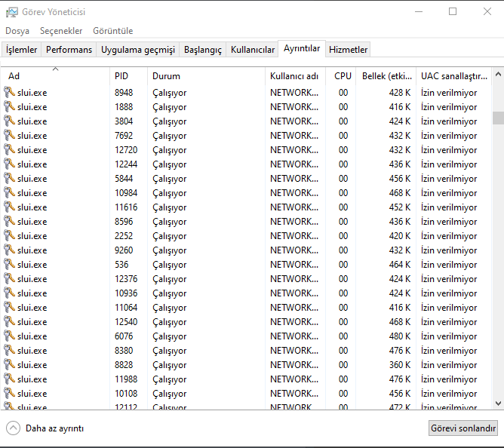Click the slui.exe icon for PID 12244
Viewport: 504px width, 448px height.
coord(9,164)
